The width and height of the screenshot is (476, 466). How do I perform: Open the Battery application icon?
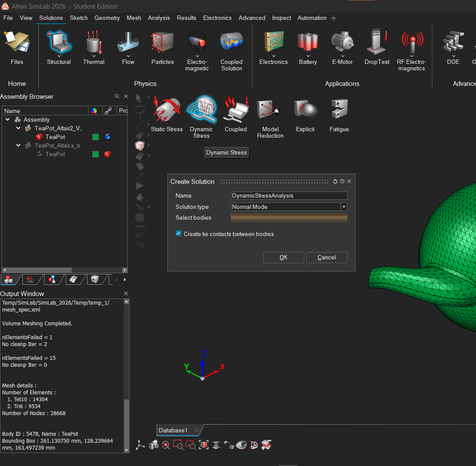click(308, 41)
